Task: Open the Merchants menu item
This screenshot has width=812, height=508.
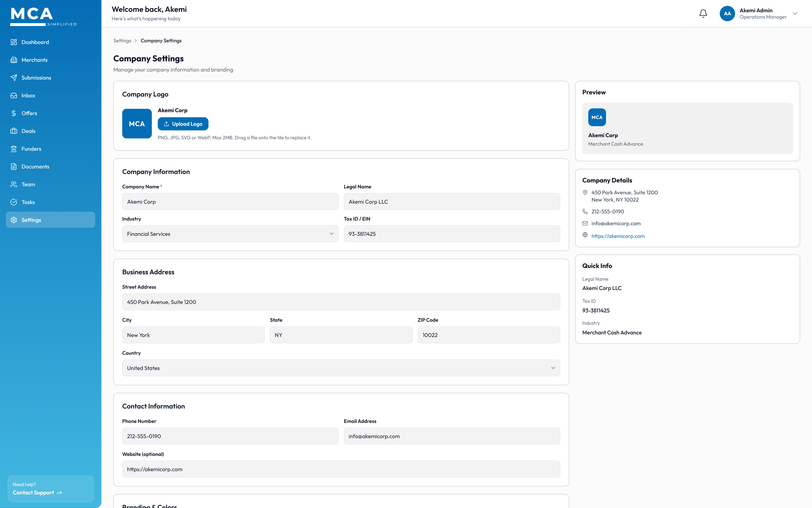Action: (50, 60)
